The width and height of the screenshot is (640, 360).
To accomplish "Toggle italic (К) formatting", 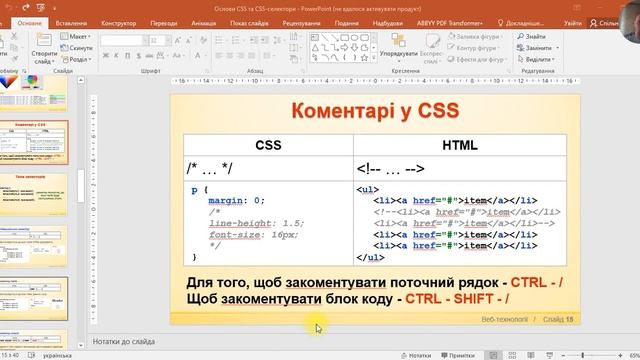I will coord(116,56).
